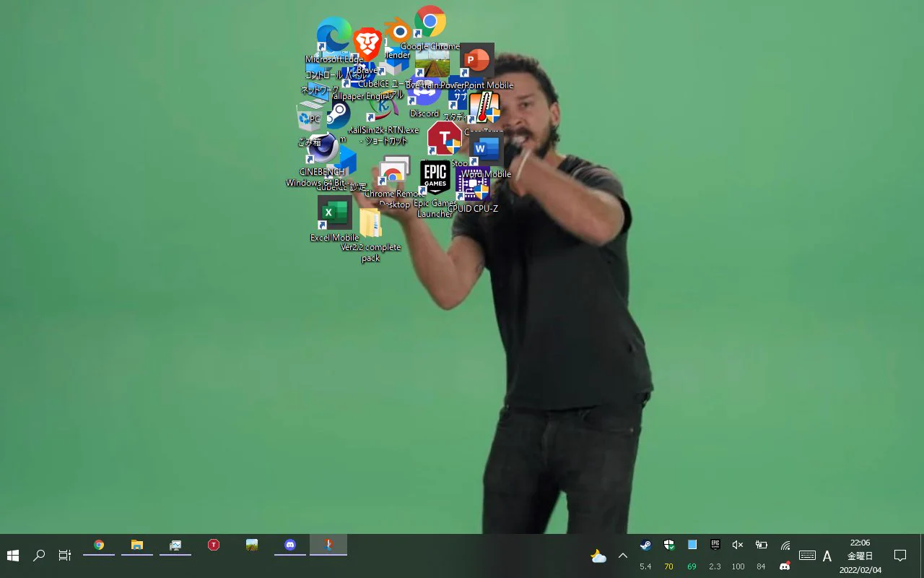
Task: Select the Ver2.2 complete pack folder
Action: tap(370, 223)
